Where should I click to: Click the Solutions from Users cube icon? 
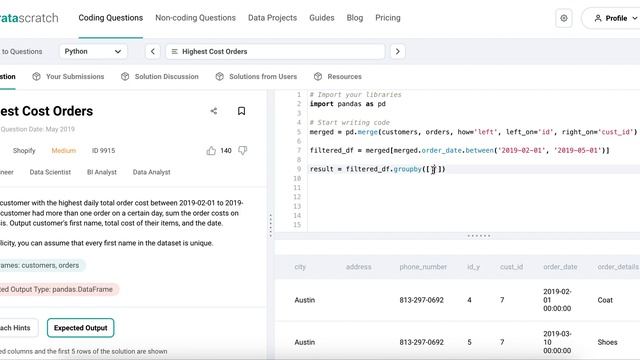220,76
